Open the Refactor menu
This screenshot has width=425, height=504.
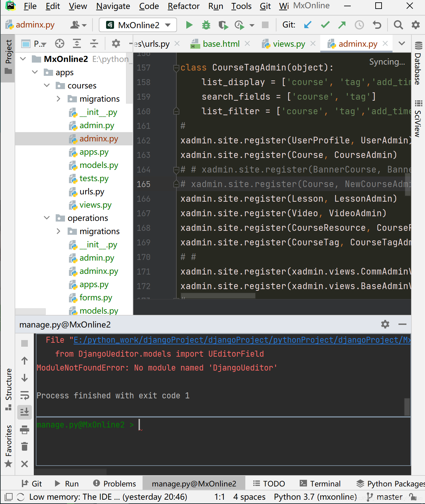(x=184, y=6)
